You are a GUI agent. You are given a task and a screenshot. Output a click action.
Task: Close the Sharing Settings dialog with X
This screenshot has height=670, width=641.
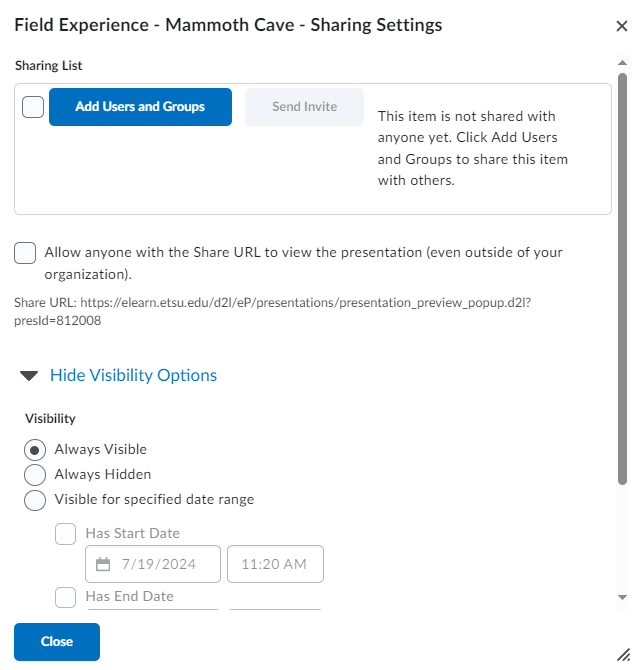pyautogui.click(x=621, y=26)
